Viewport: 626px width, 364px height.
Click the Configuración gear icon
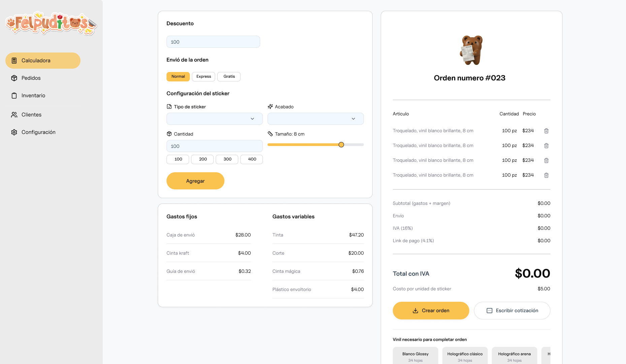[14, 132]
